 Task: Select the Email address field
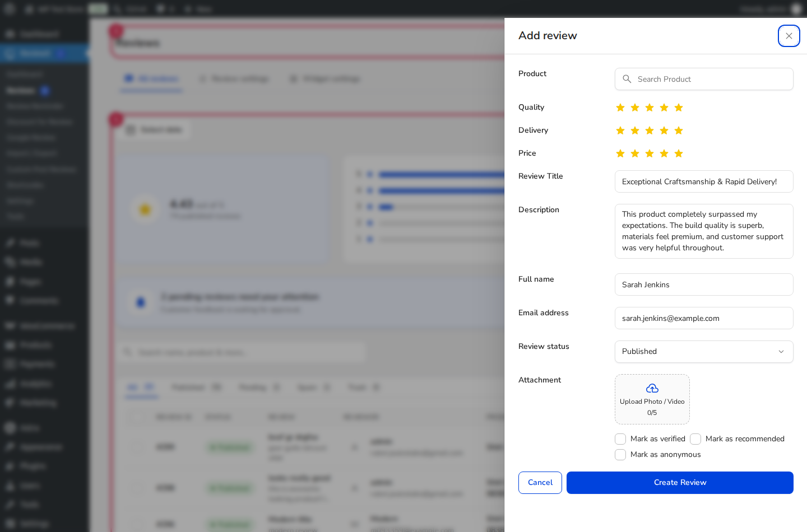tap(704, 318)
